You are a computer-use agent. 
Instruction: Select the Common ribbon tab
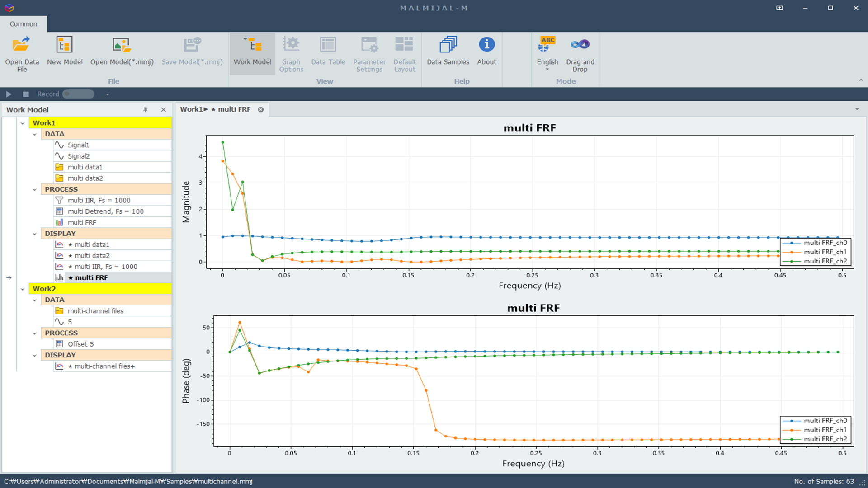tap(24, 24)
